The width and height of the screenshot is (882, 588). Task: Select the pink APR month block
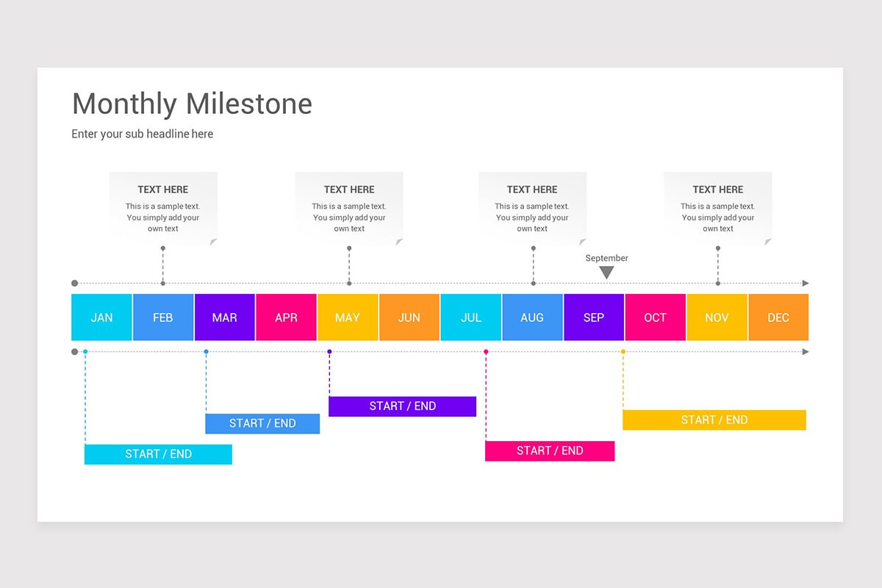tap(286, 318)
